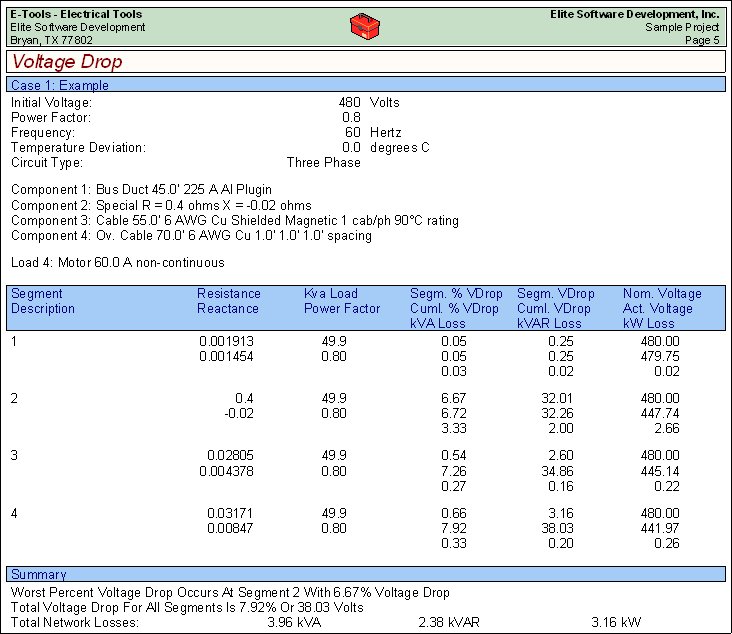The height and width of the screenshot is (634, 732).
Task: Click segment 1 actual voltage 479.75
Action: [x=660, y=356]
